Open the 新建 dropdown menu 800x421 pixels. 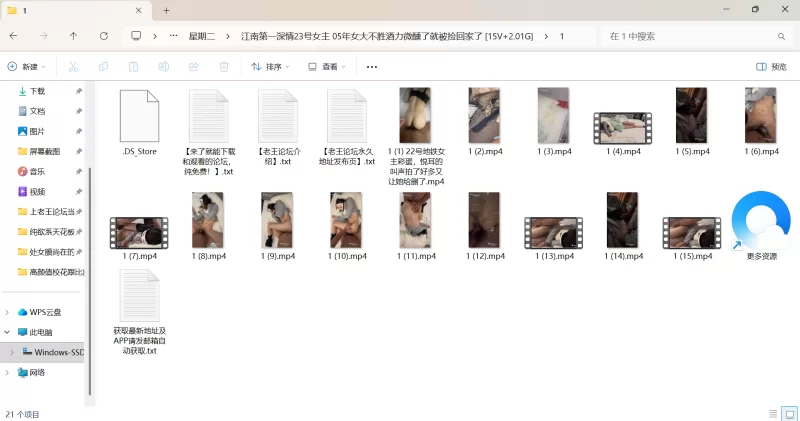(27, 66)
